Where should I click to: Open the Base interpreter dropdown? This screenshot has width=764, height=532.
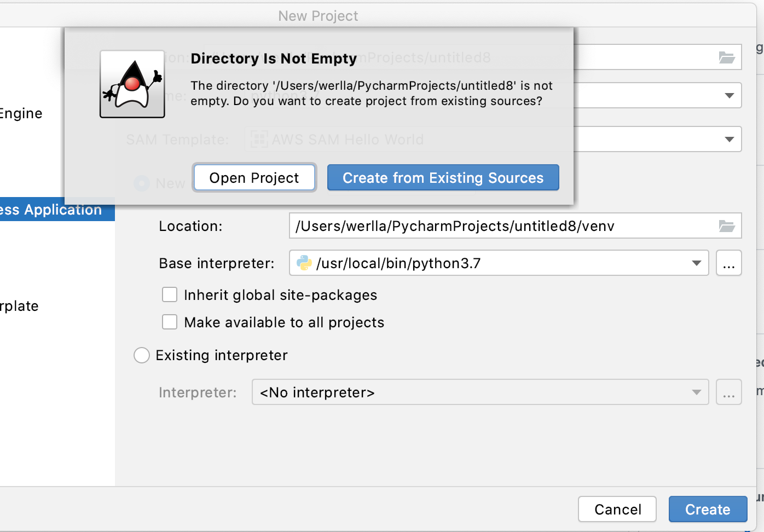point(695,263)
